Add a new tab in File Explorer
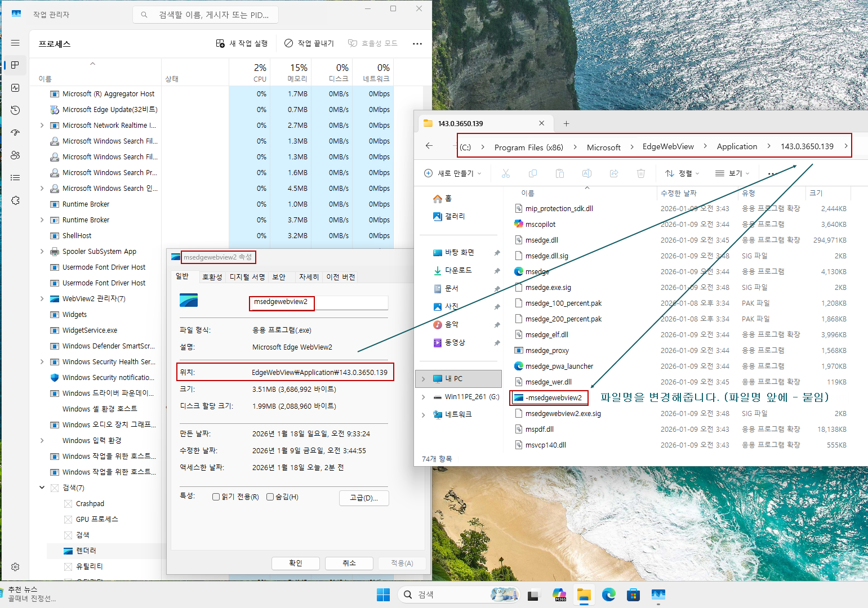Image resolution: width=868 pixels, height=608 pixels. (566, 123)
